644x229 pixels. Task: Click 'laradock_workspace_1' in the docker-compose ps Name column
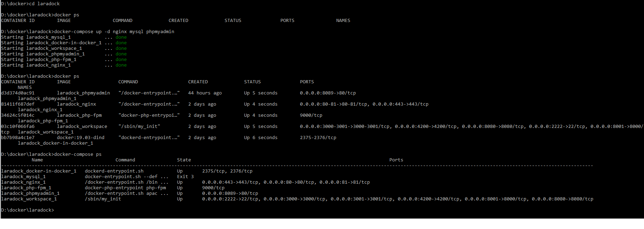point(29,199)
